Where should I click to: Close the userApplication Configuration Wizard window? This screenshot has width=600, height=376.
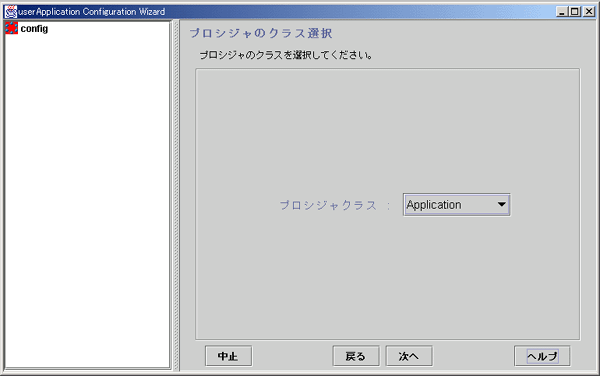pos(589,12)
